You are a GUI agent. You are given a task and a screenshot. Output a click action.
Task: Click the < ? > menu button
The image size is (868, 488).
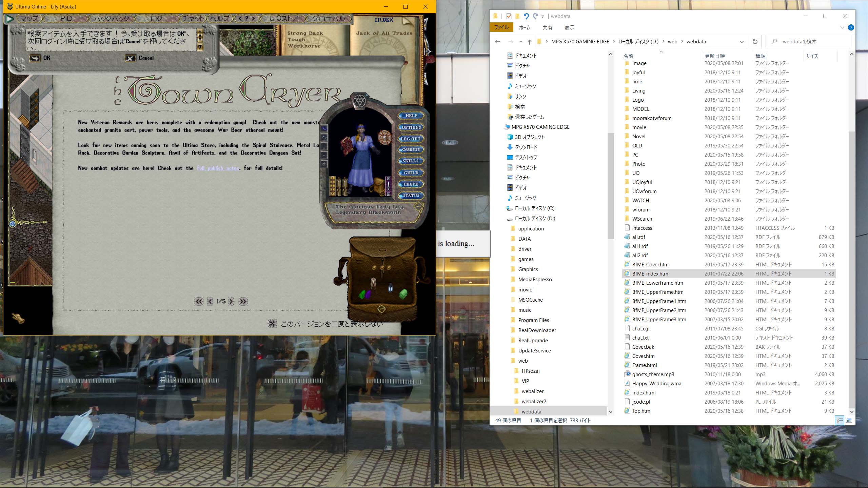(246, 19)
